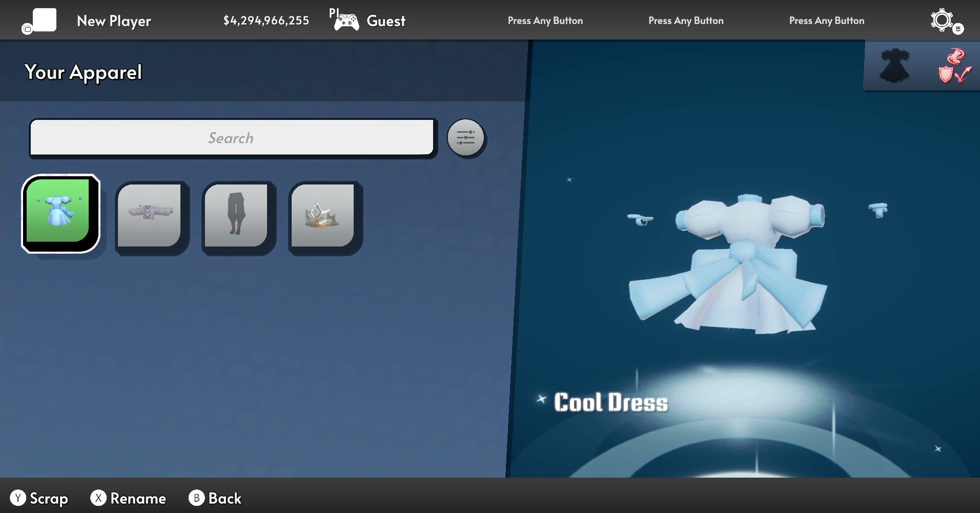This screenshot has width=980, height=513.
Task: Click the hamburger menu badge beside the settings gear
Action: [x=958, y=29]
